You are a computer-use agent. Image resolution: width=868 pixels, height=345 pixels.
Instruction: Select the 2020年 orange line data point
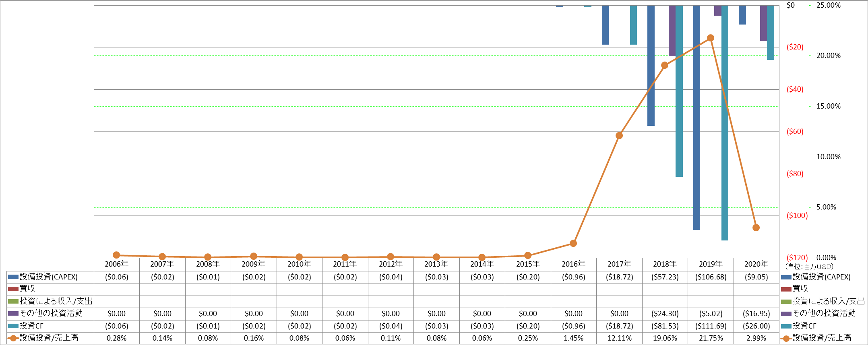(x=756, y=228)
